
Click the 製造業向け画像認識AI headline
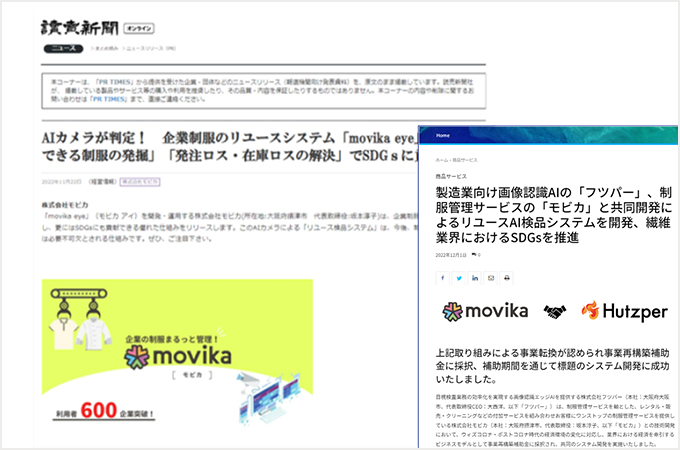[554, 215]
